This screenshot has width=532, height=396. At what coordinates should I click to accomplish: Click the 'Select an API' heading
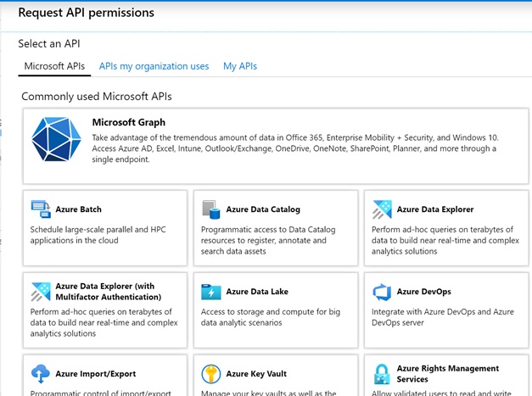point(49,44)
